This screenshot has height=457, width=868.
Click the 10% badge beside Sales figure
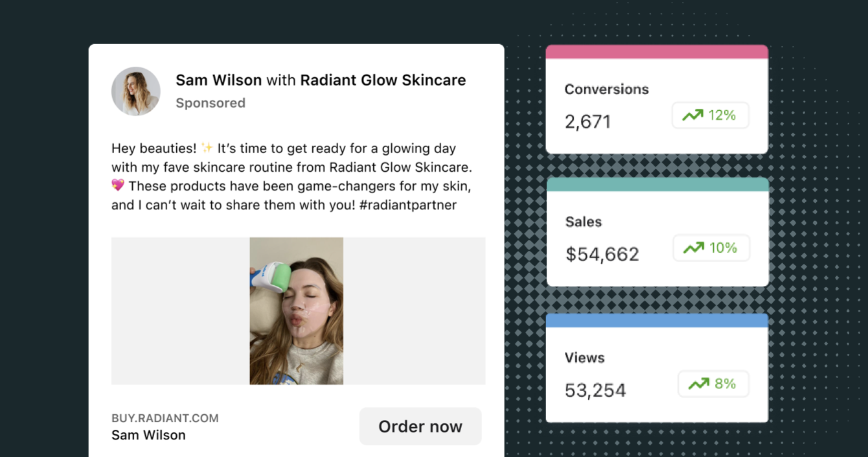pos(711,247)
